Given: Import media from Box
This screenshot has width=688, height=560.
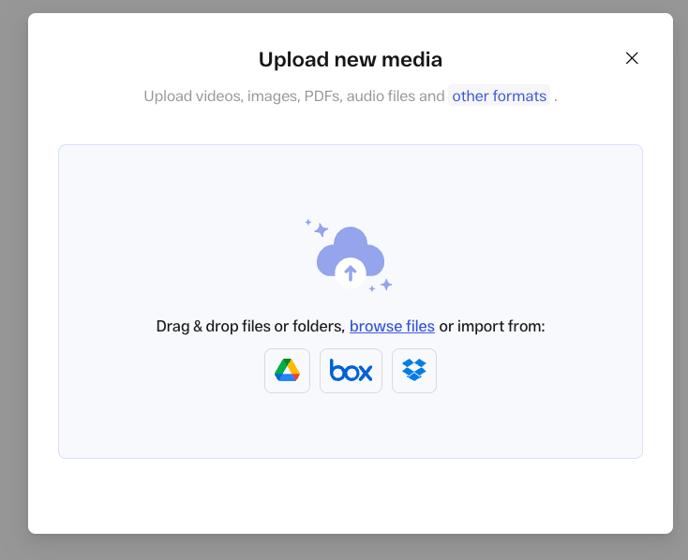Looking at the screenshot, I should coord(351,371).
